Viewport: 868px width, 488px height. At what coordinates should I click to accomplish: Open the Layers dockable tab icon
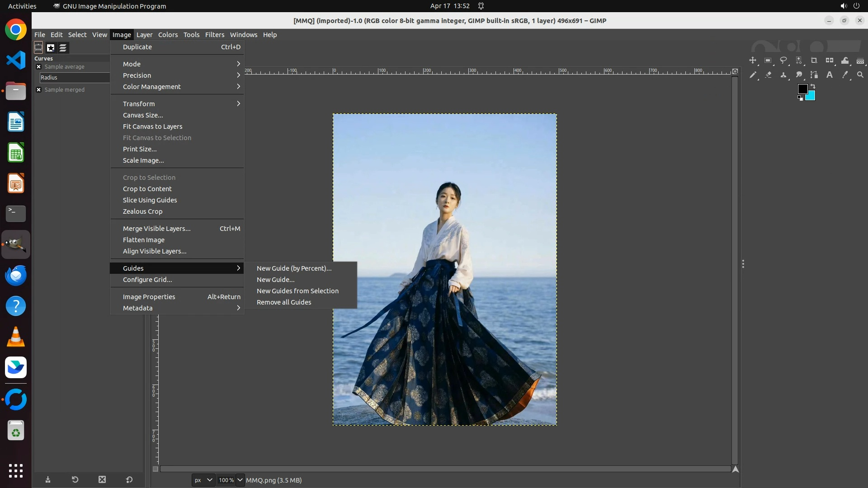click(63, 47)
